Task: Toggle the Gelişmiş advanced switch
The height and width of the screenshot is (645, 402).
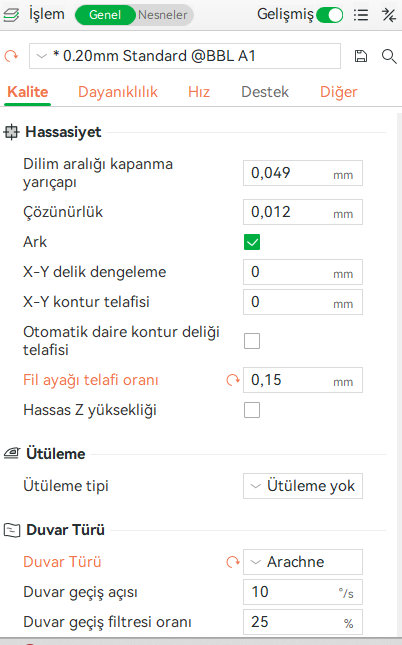Action: (330, 15)
